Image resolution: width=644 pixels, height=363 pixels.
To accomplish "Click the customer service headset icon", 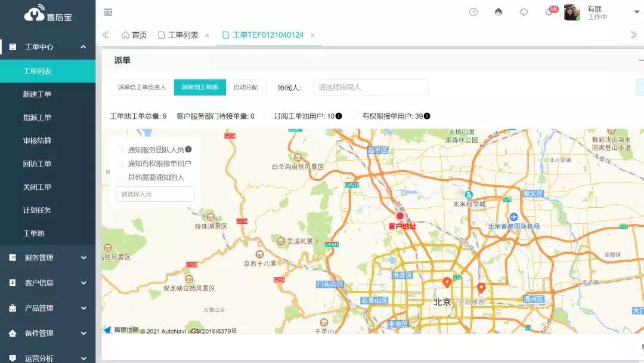I will [x=499, y=12].
